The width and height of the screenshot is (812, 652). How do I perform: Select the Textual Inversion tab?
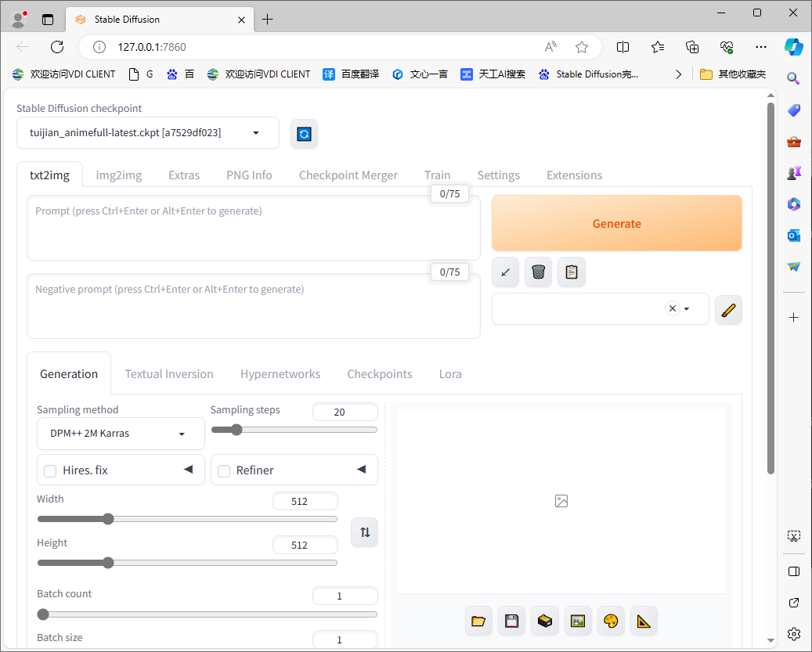tap(169, 374)
